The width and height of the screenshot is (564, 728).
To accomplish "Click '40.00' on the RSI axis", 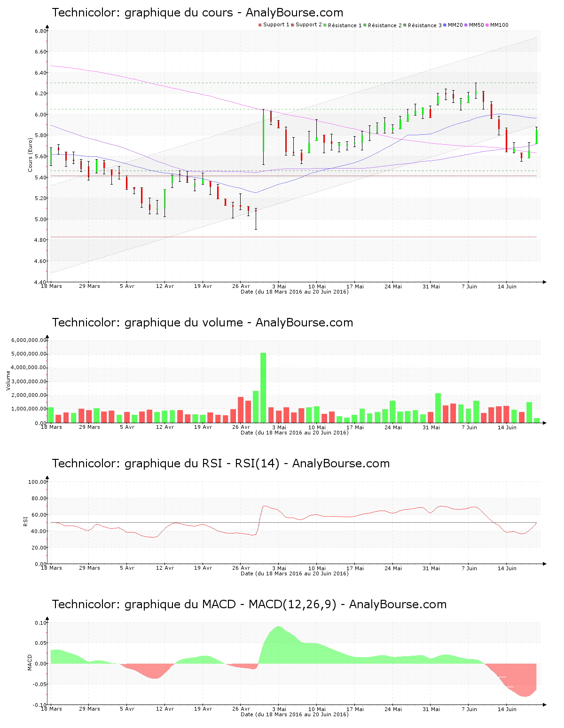I will coord(39,531).
